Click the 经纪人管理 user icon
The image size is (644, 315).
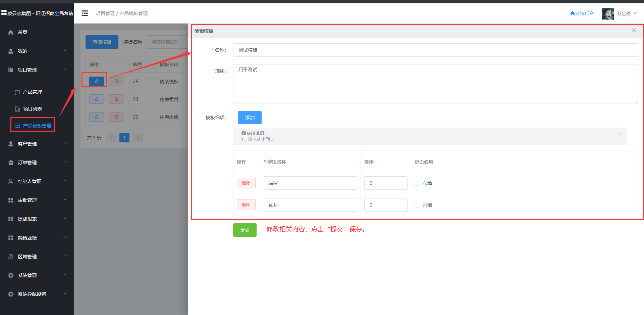pos(11,181)
